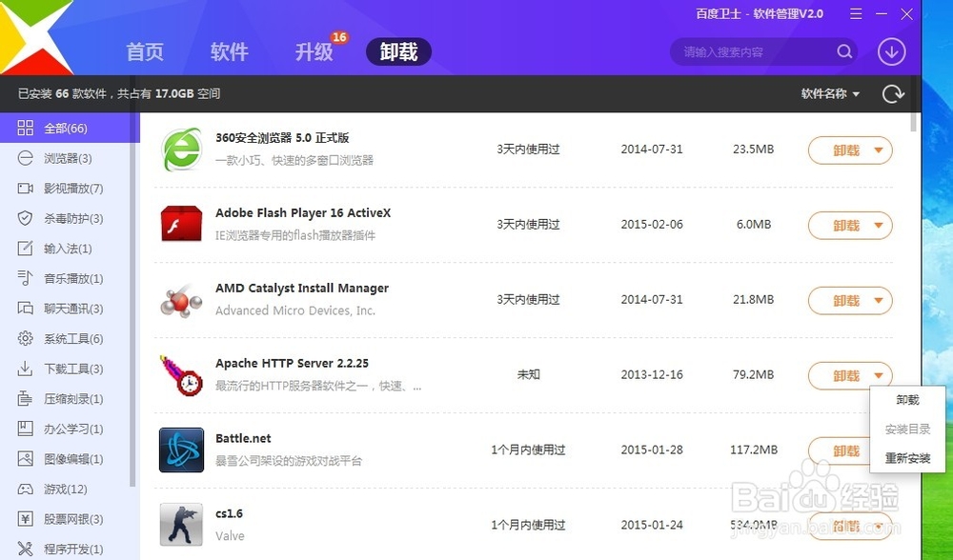Click the download arrow icon in the titlebar

pyautogui.click(x=891, y=51)
